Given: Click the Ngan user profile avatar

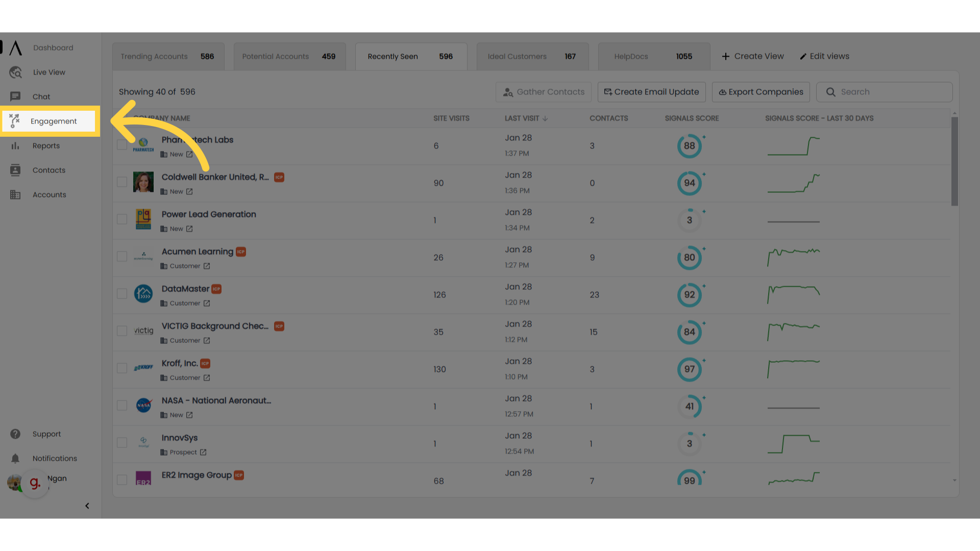Looking at the screenshot, I should [14, 483].
